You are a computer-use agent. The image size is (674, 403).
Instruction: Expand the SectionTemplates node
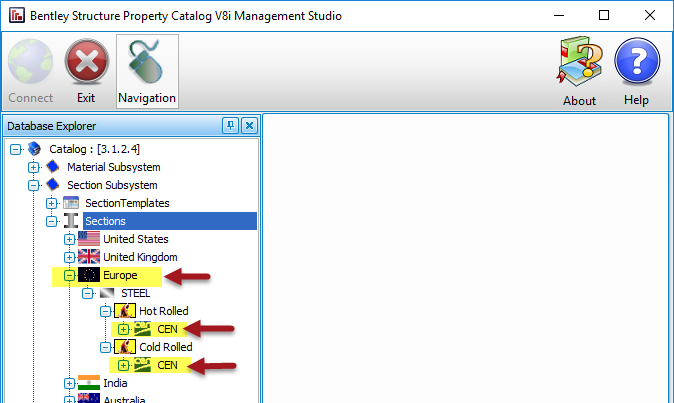pos(52,203)
